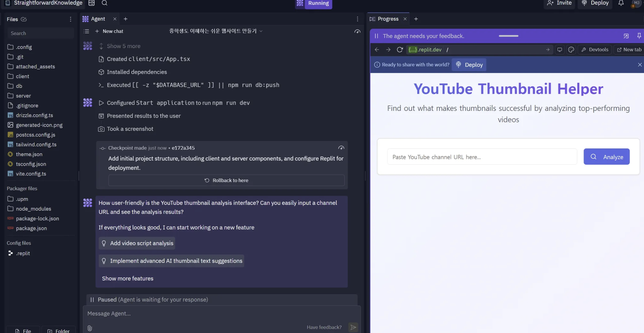Open preview in New tab
644x333 pixels.
click(629, 50)
